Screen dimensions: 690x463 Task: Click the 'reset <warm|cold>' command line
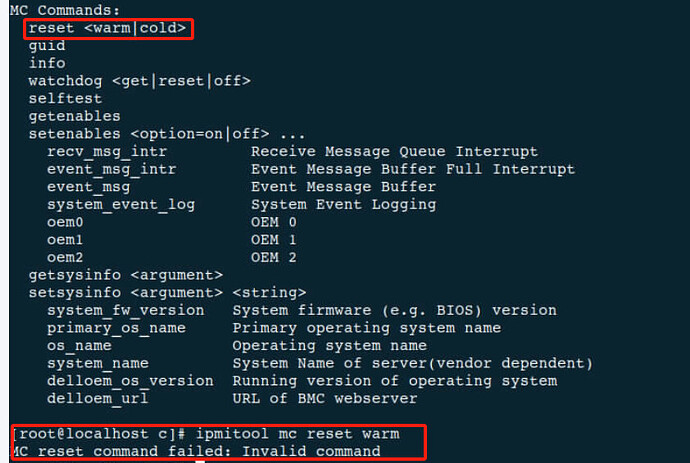point(107,28)
